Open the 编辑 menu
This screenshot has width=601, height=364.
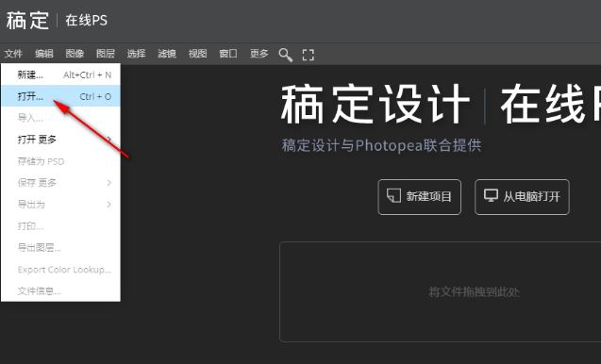(44, 54)
